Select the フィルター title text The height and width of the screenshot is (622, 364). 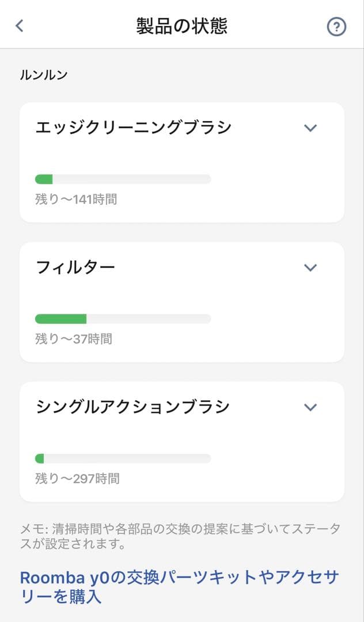[x=75, y=267]
